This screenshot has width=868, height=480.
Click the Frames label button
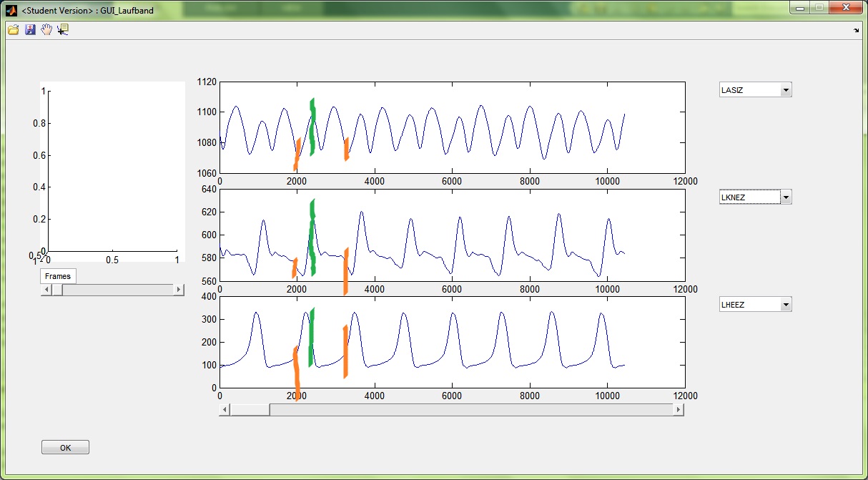point(58,276)
